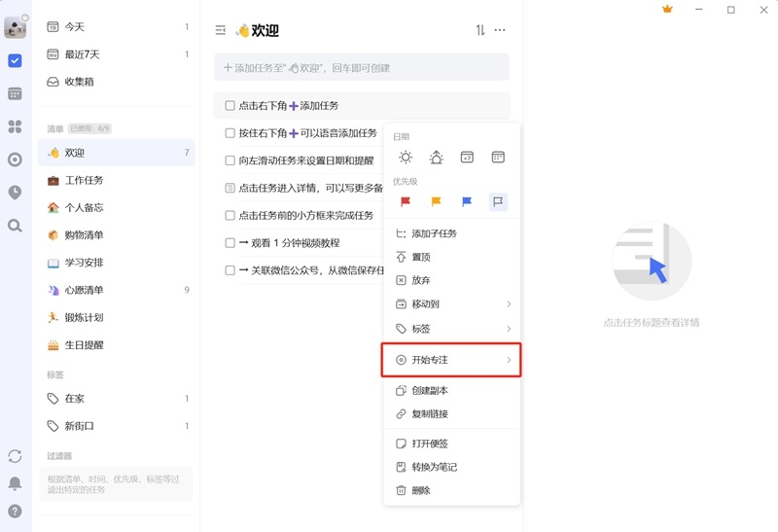Open the 心愿清单 list
This screenshot has height=532, width=778.
[x=117, y=290]
